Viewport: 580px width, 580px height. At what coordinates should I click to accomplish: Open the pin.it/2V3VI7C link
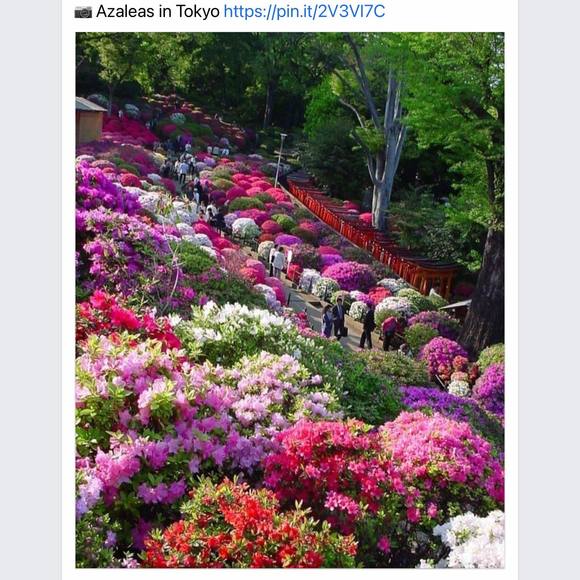[x=304, y=11]
